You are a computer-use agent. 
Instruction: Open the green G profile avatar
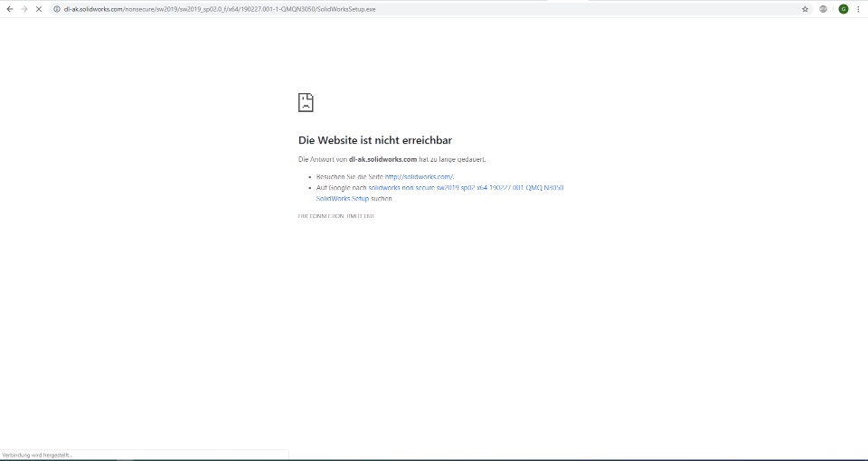point(843,9)
